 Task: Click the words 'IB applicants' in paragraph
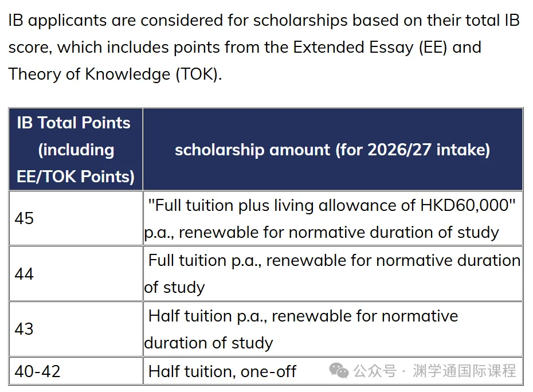(57, 21)
